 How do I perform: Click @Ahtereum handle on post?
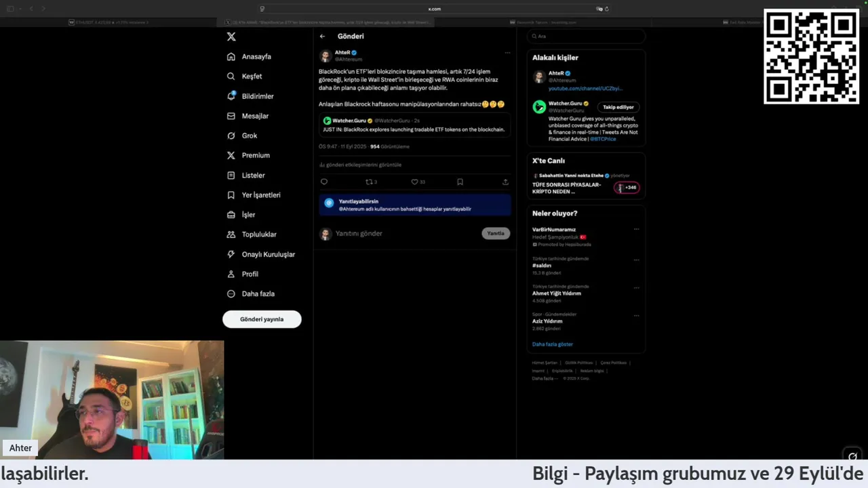(349, 60)
